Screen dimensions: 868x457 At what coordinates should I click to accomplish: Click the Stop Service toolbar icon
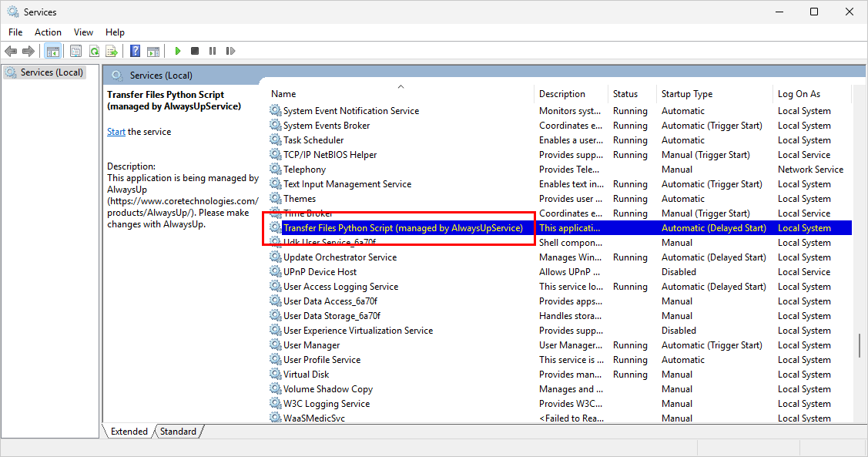click(x=194, y=51)
